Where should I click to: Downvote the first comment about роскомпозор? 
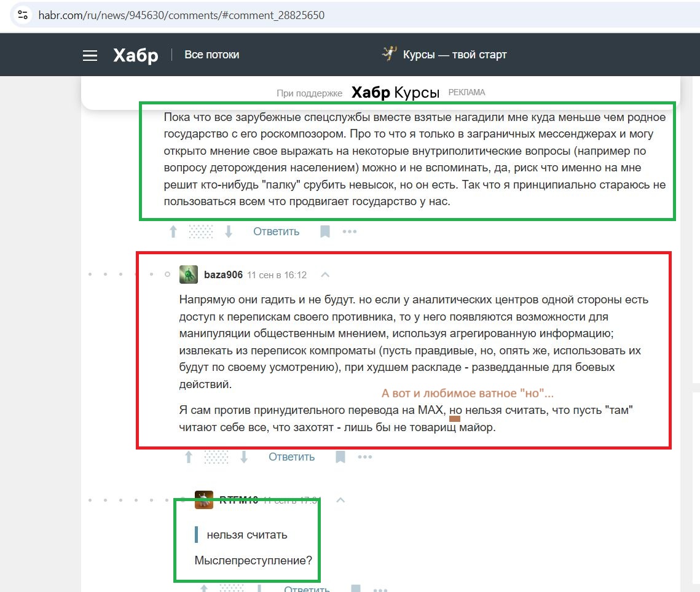(x=229, y=232)
